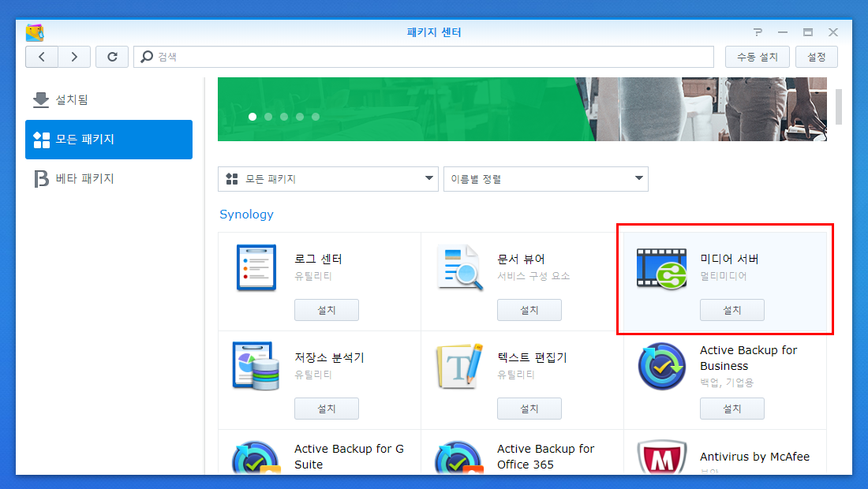Focus the 검색 search field
Screen dimensions: 868x489
[424, 57]
